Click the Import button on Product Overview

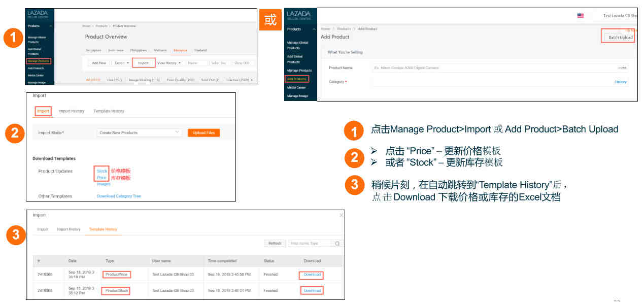(x=143, y=63)
